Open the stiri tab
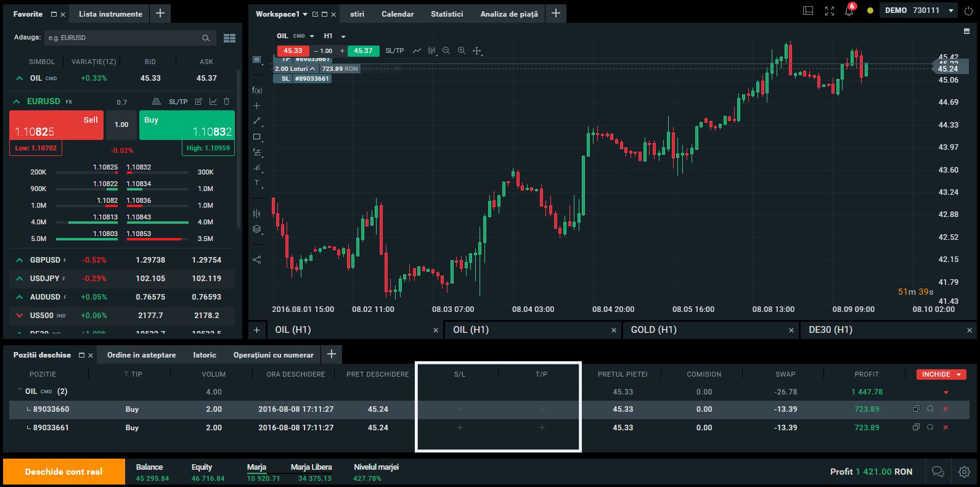This screenshot has width=980, height=487. [357, 14]
